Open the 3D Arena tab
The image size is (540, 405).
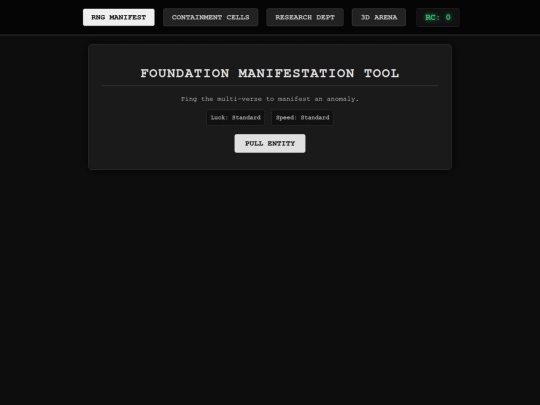pos(379,17)
